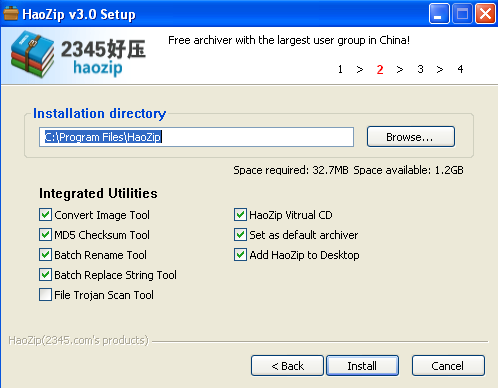
Task: Click the HaoZip briefcase icon in title bar
Action: click(x=11, y=14)
